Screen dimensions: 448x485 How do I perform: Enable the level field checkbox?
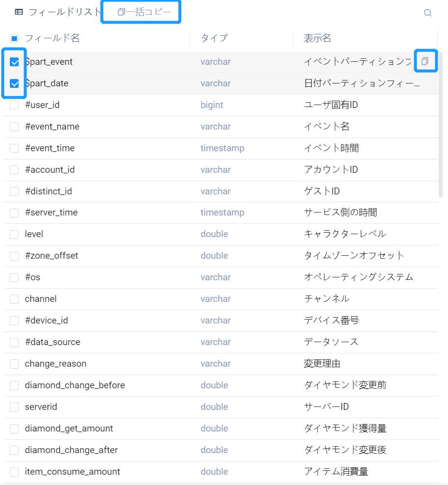point(14,234)
